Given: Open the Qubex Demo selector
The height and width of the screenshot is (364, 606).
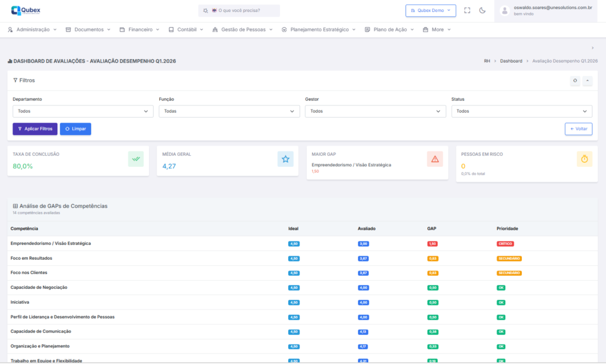Looking at the screenshot, I should click(x=431, y=11).
